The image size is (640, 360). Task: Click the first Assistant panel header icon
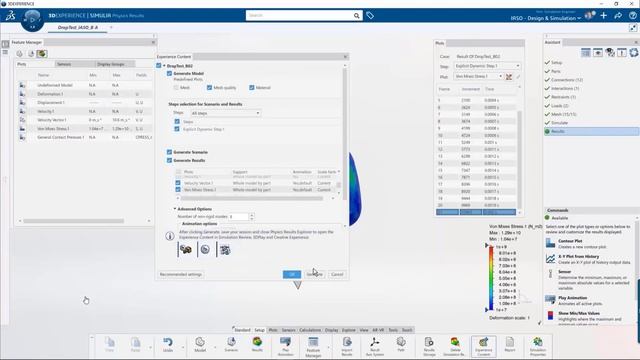click(x=586, y=53)
